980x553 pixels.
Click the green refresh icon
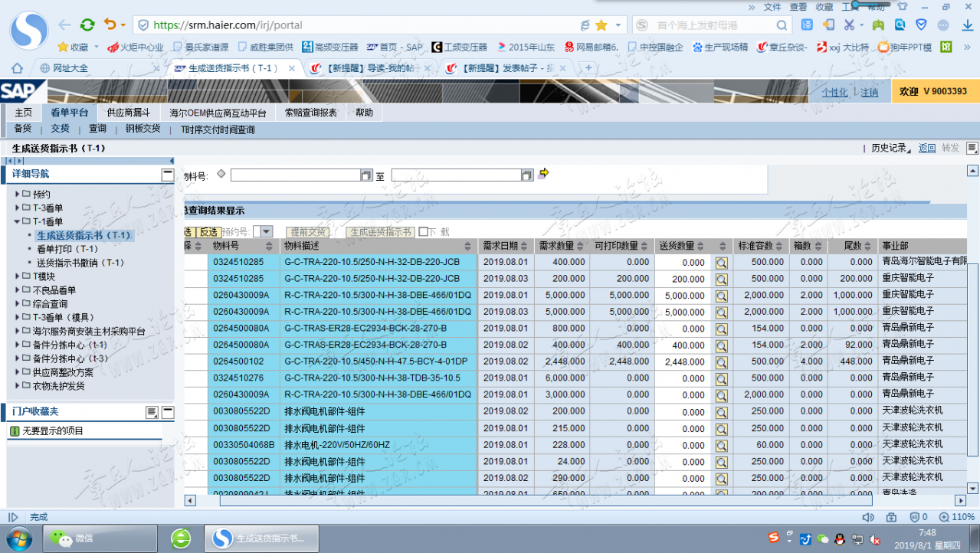(x=88, y=25)
